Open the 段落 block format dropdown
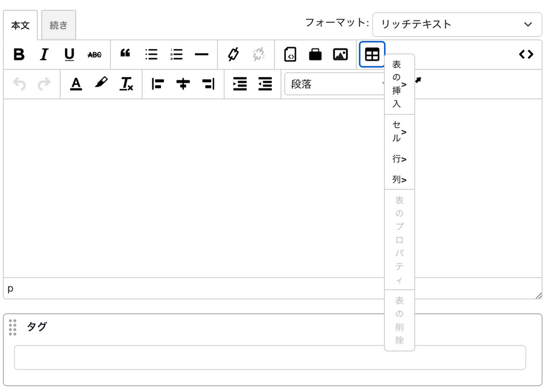 click(x=335, y=84)
